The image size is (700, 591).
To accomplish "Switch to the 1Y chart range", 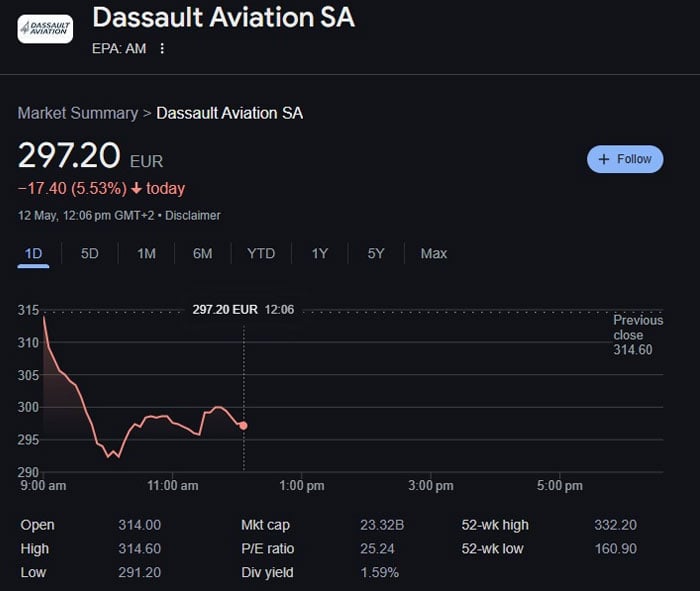I will click(320, 254).
